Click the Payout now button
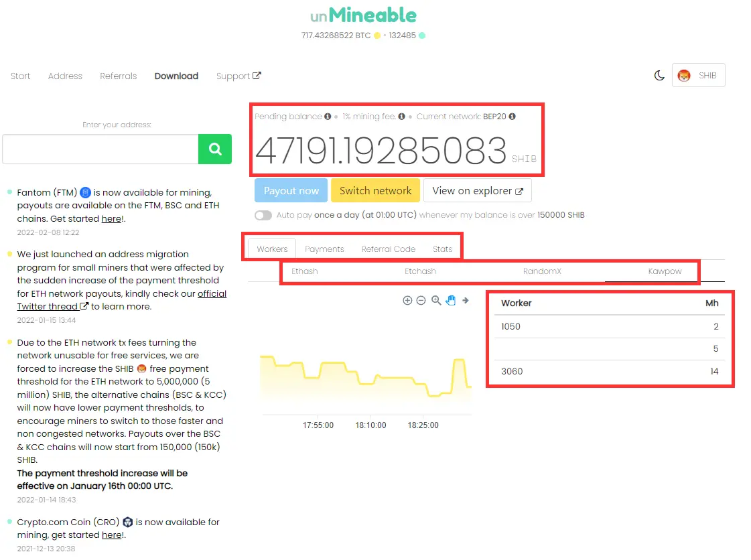This screenshot has height=560, width=751. coord(291,191)
